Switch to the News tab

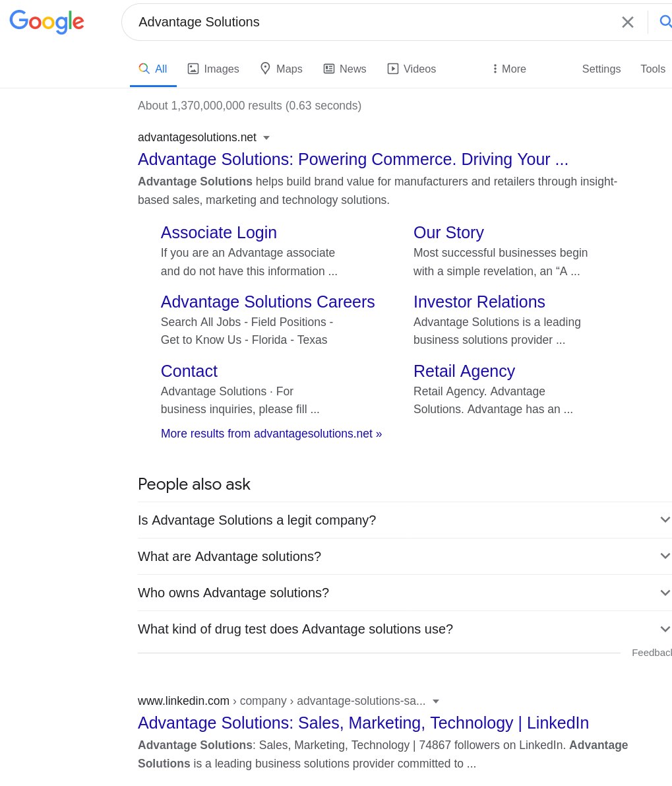point(344,69)
